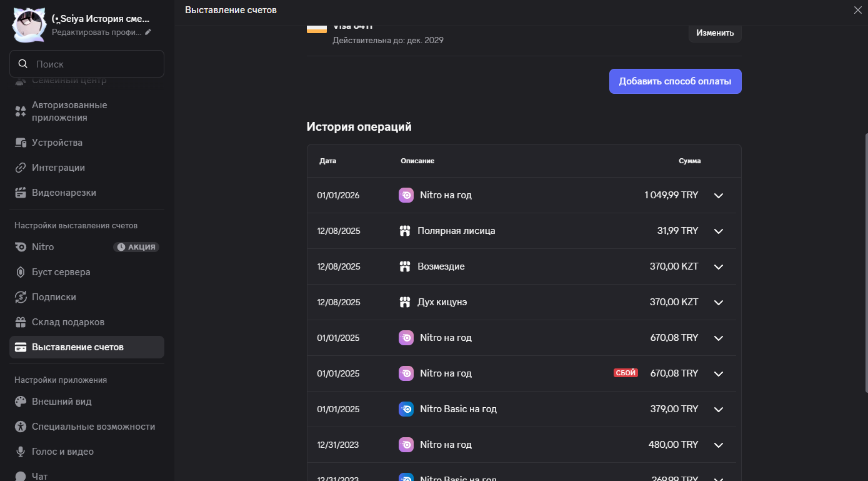Click the red СБОЙ badge
Viewport: 868px width, 481px height.
click(626, 373)
